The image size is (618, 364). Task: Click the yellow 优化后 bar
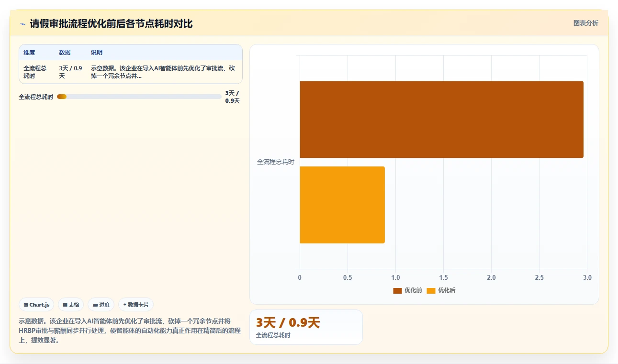[342, 205]
